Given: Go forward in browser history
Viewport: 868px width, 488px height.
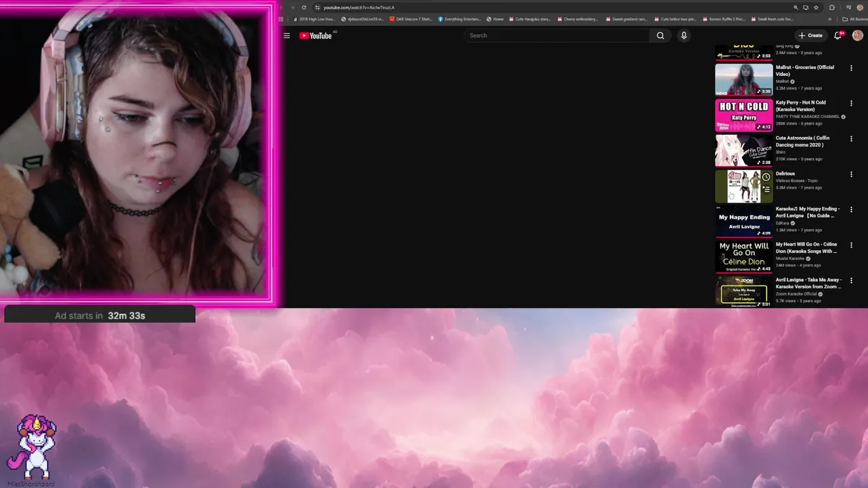Looking at the screenshot, I should click(x=292, y=7).
